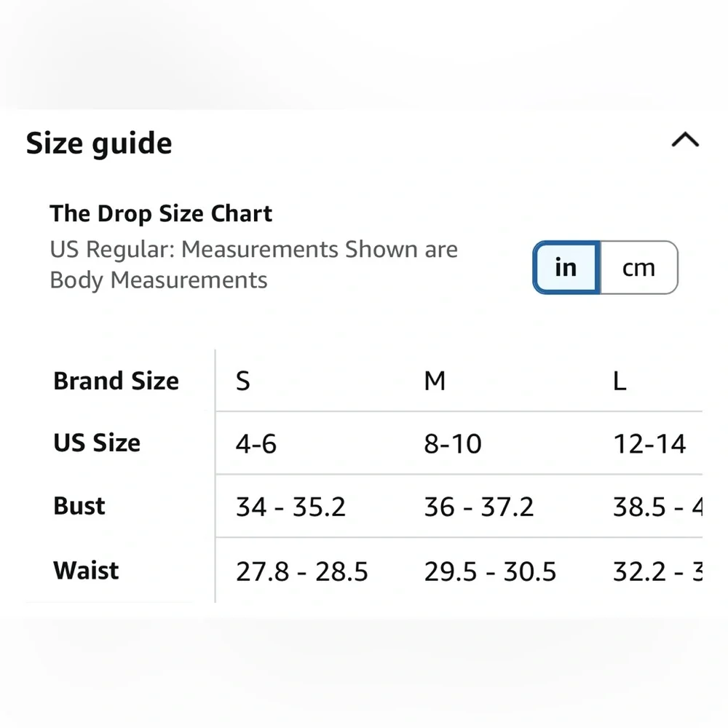
Task: Select the L brand size column
Action: 620,381
